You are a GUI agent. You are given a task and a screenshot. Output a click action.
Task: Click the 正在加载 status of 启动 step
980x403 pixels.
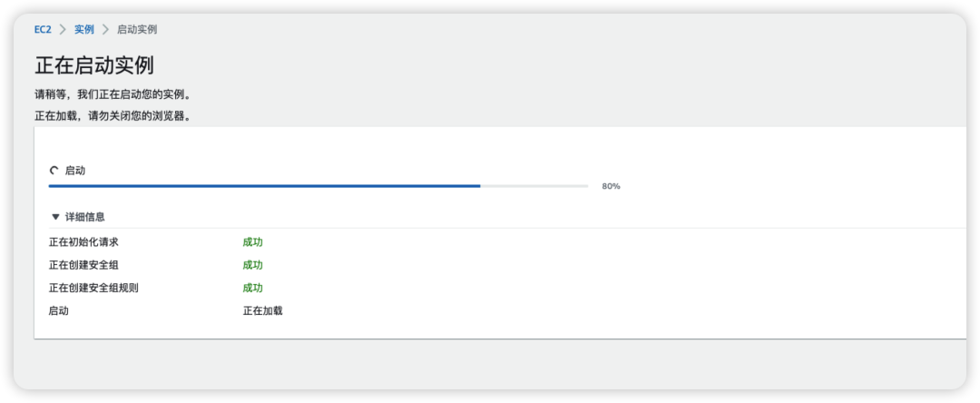262,310
